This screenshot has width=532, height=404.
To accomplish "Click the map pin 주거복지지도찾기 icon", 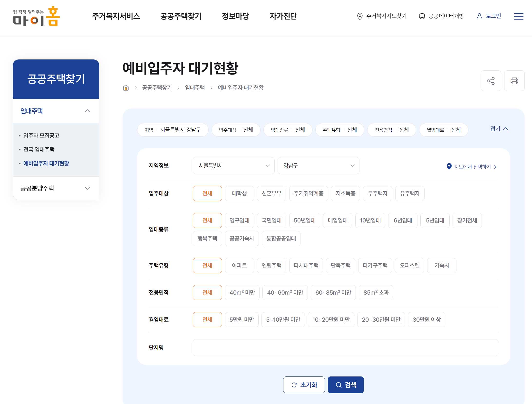I will click(359, 16).
